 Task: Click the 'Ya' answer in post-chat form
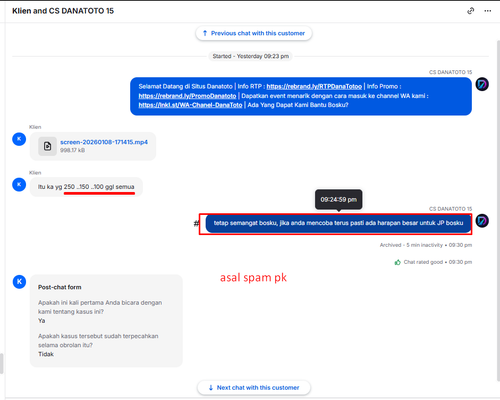click(41, 321)
